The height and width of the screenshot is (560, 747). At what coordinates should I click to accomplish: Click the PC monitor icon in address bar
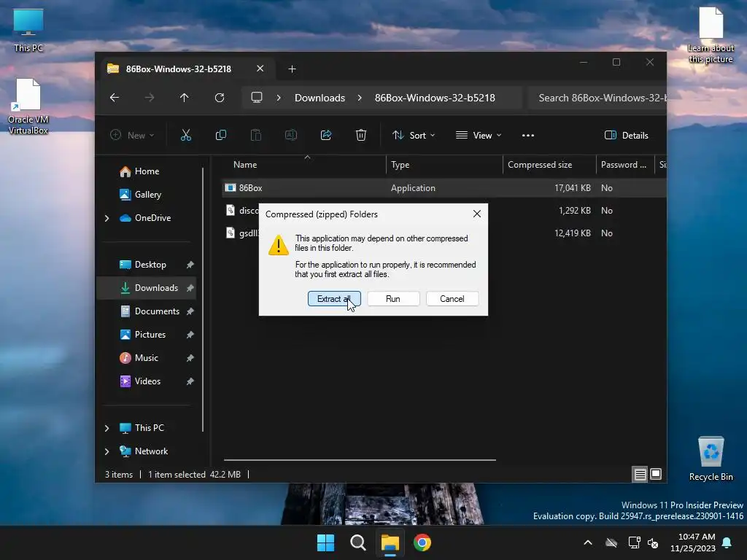point(257,98)
